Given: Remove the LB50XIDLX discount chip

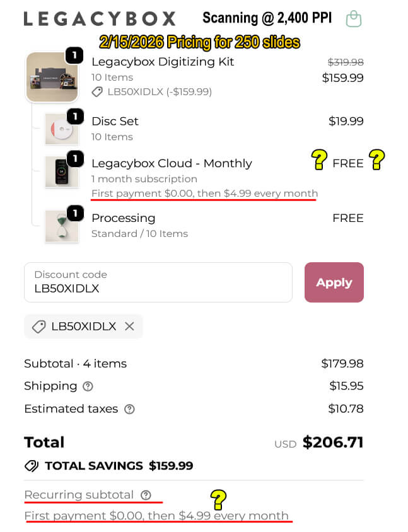Looking at the screenshot, I should click(x=129, y=326).
